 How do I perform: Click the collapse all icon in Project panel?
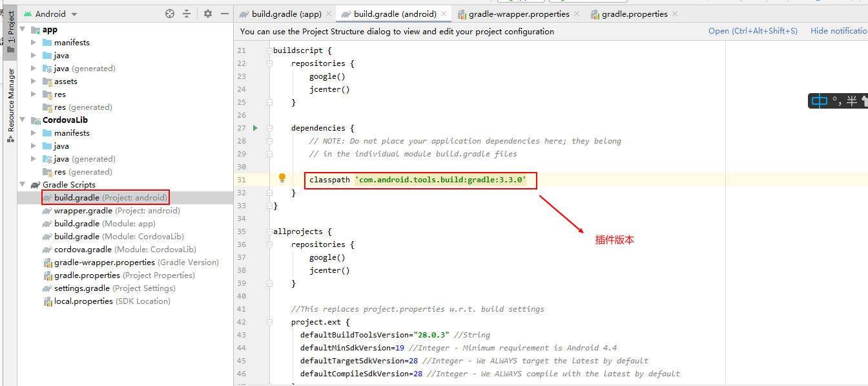point(187,14)
